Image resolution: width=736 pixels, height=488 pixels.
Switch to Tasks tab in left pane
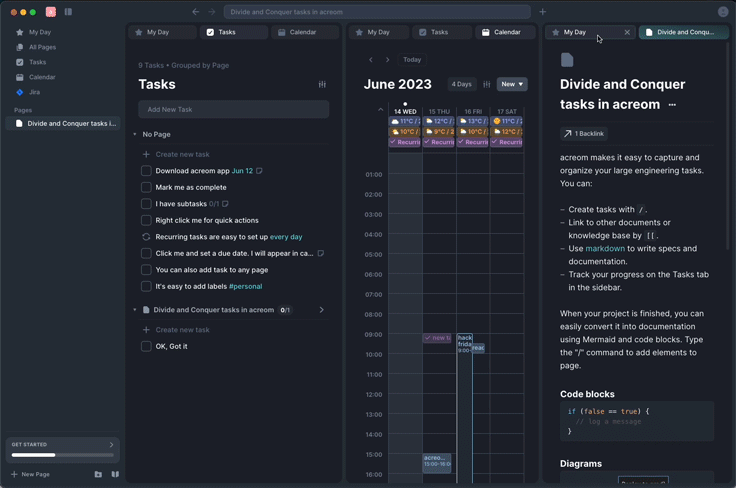click(234, 32)
